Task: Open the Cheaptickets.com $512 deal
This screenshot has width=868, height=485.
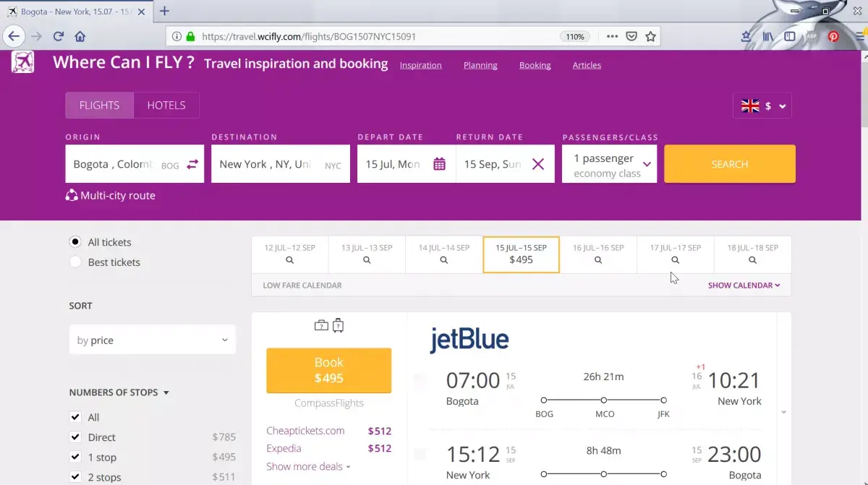Action: tap(328, 431)
